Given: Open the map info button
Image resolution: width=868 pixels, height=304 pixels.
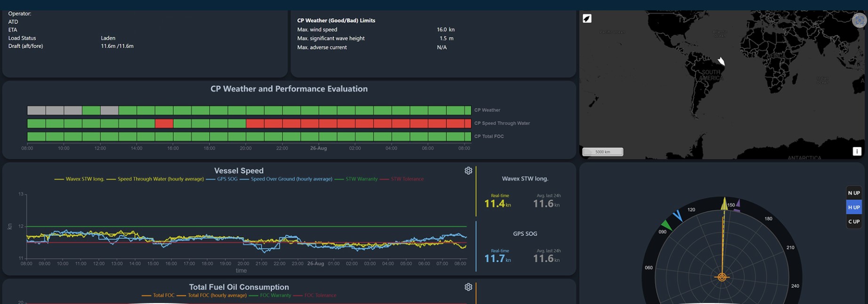Looking at the screenshot, I should pyautogui.click(x=857, y=151).
